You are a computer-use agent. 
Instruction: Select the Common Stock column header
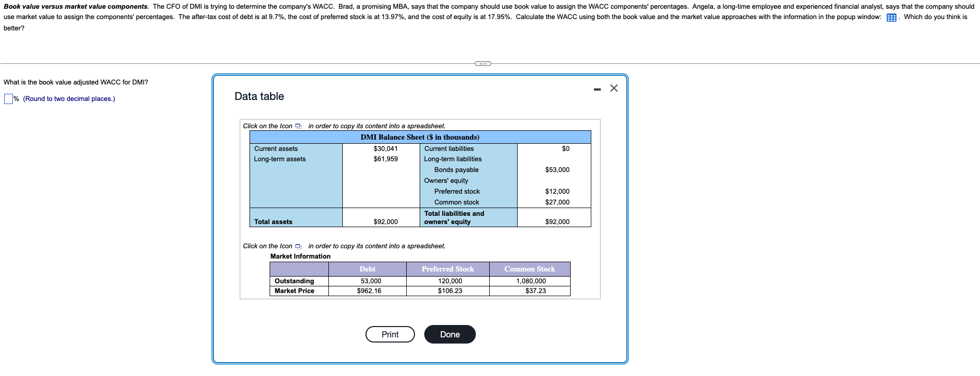pos(529,269)
